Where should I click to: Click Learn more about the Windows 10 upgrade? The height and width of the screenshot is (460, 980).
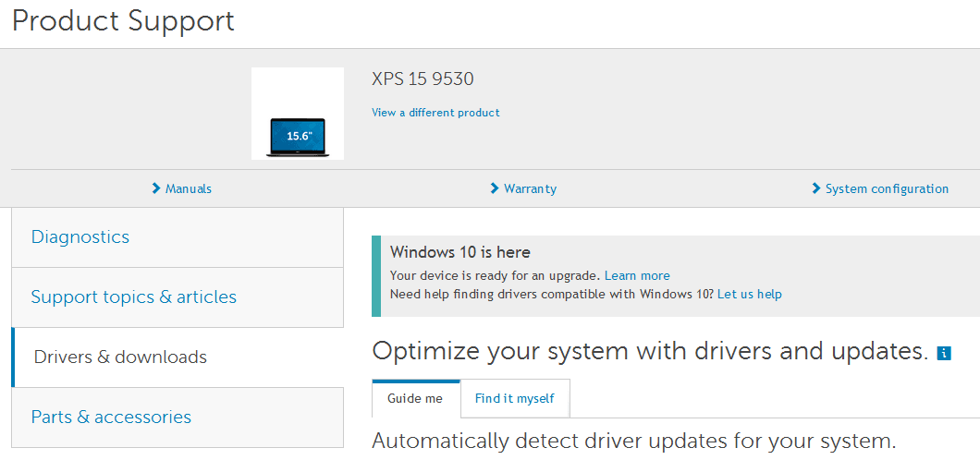pos(637,276)
